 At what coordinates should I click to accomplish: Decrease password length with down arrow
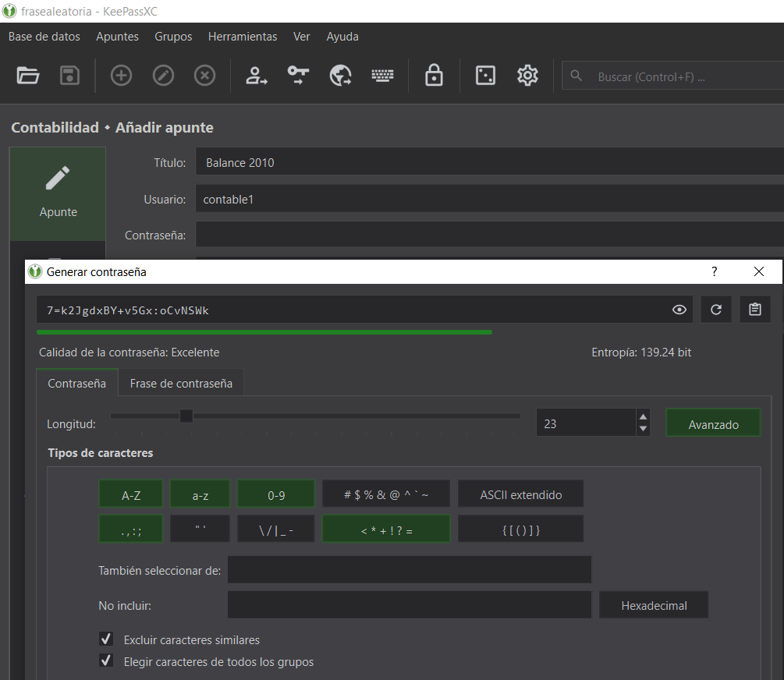643,429
